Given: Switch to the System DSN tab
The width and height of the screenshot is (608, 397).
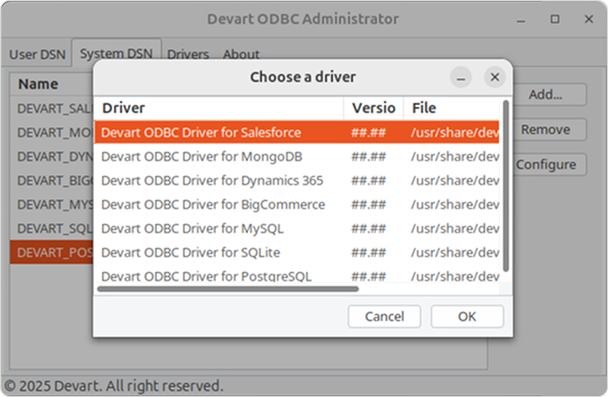Looking at the screenshot, I should (116, 54).
